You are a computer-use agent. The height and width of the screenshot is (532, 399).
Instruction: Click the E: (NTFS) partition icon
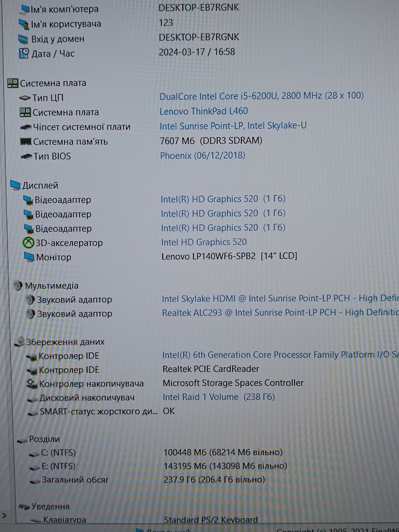[x=35, y=468]
